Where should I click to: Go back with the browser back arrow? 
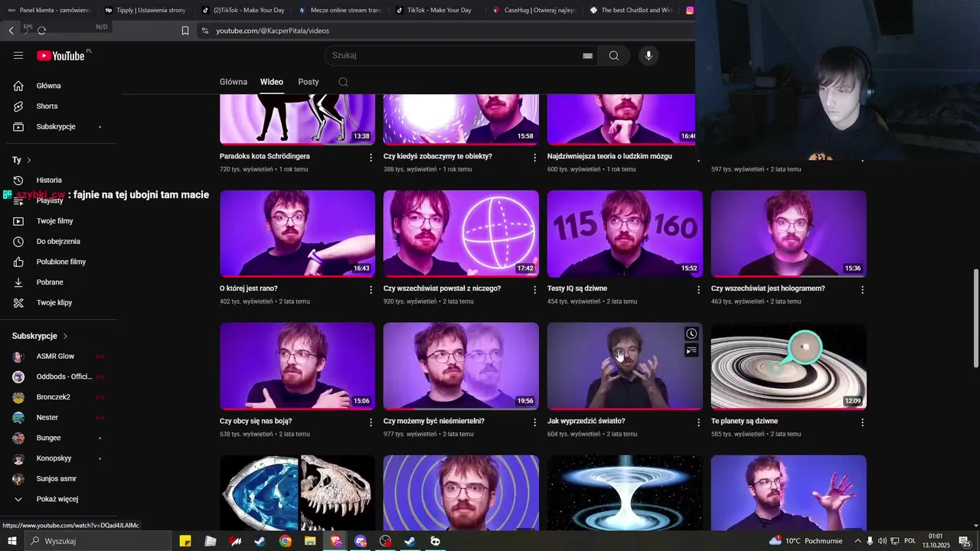(11, 31)
